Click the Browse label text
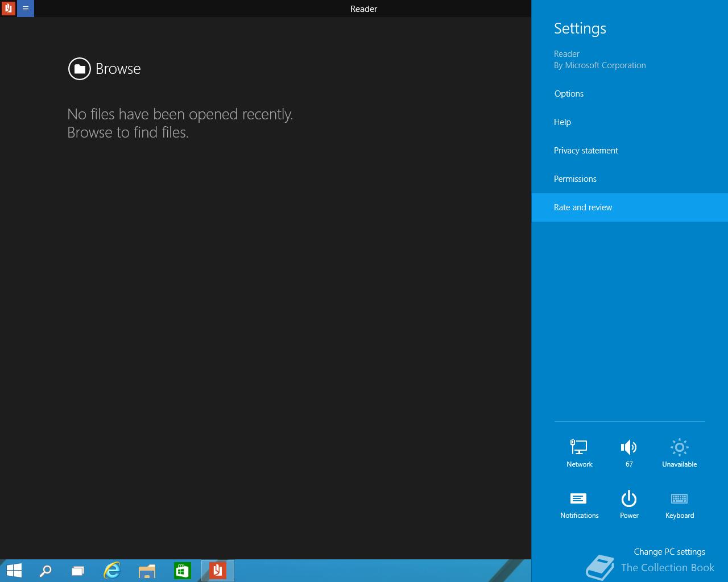Image resolution: width=728 pixels, height=582 pixels. pyautogui.click(x=118, y=69)
